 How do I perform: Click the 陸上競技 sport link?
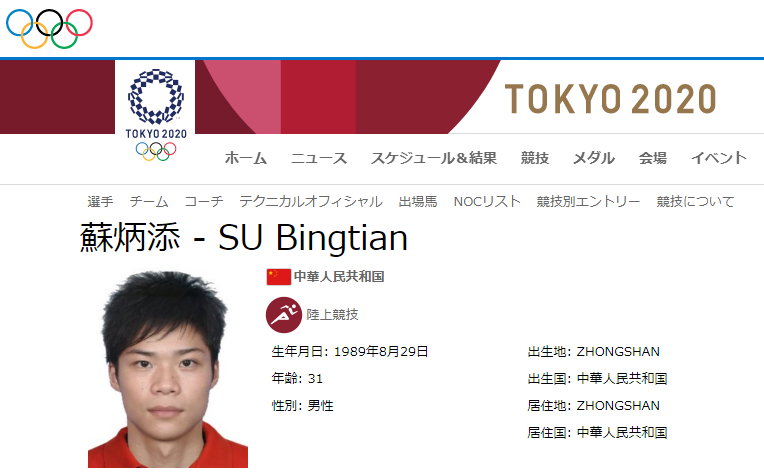pos(332,315)
